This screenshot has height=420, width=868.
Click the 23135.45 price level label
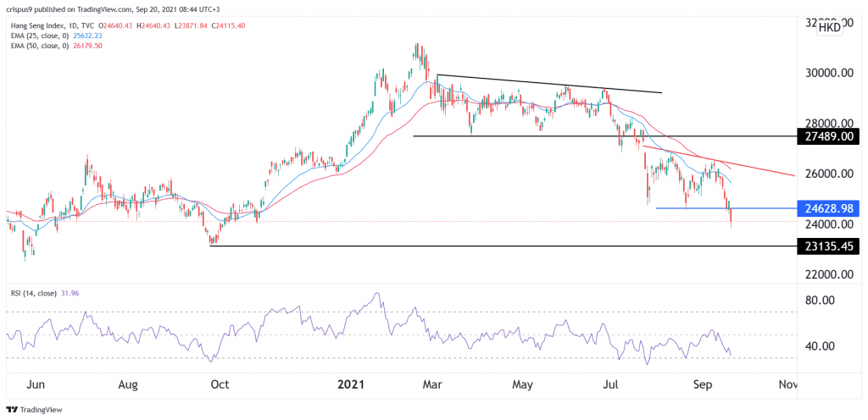pos(828,246)
